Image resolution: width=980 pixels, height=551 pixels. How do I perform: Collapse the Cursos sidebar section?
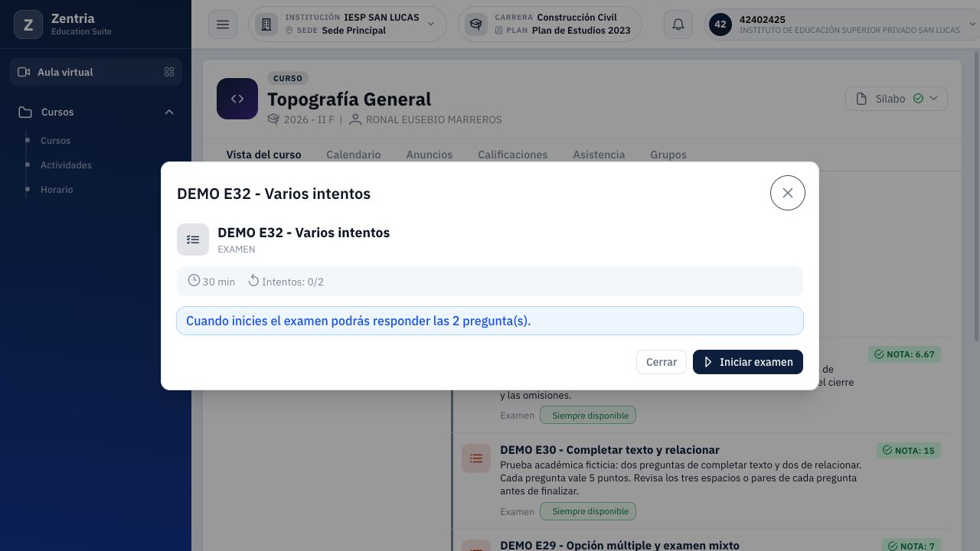click(96, 112)
